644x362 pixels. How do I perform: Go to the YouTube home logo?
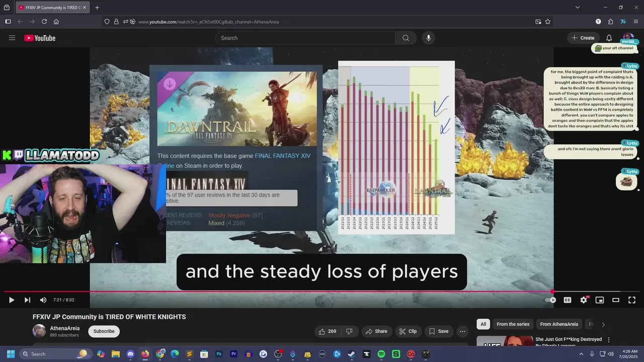tap(40, 38)
